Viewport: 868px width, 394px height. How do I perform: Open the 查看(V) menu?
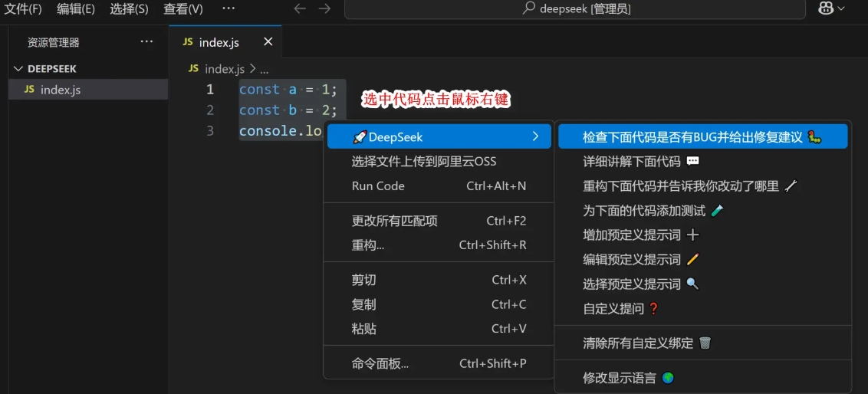(183, 9)
